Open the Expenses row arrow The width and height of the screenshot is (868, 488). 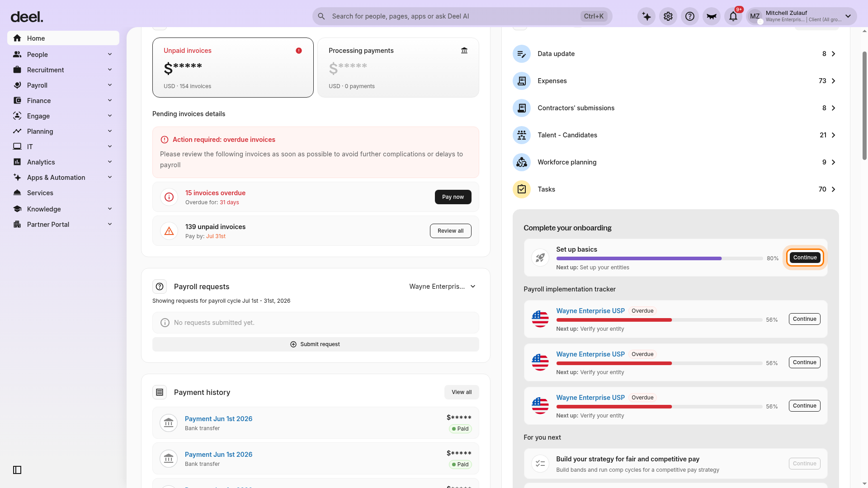pyautogui.click(x=834, y=81)
